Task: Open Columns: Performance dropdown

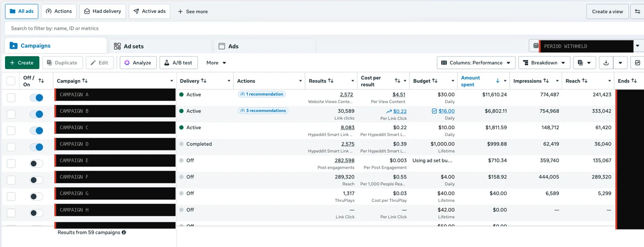Action: pos(476,63)
